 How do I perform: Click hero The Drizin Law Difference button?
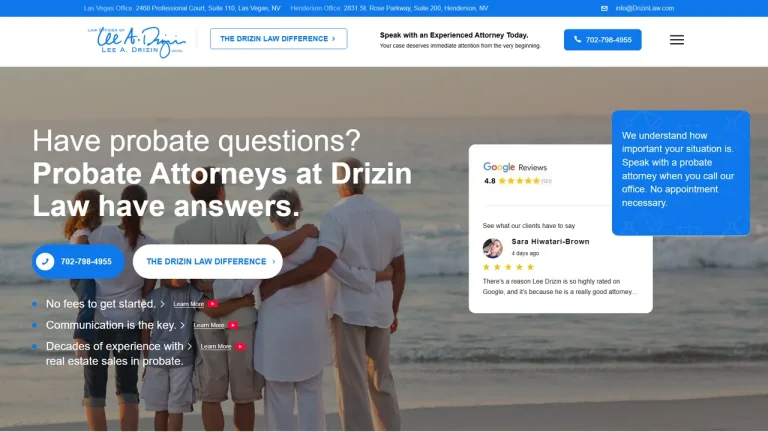tap(208, 262)
